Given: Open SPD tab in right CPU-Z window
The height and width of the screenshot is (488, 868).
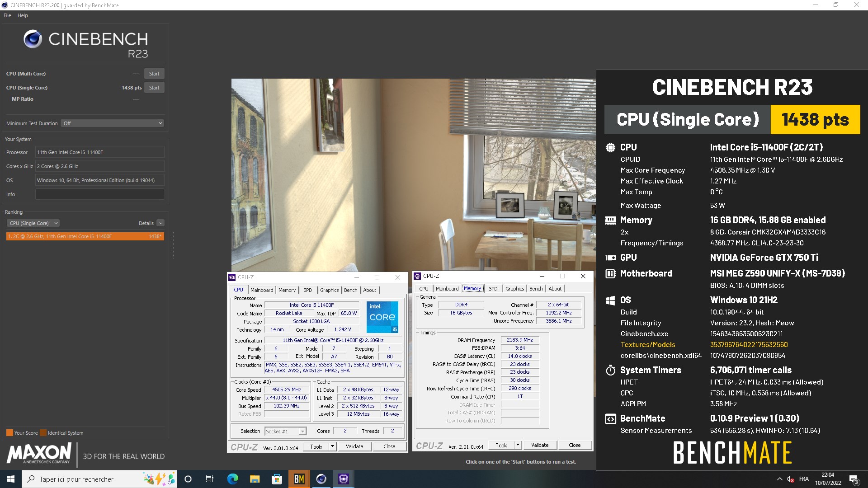Looking at the screenshot, I should [x=493, y=289].
